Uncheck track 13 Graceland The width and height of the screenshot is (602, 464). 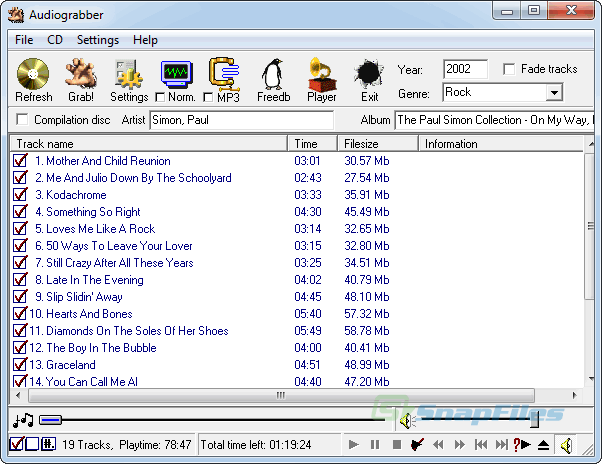(x=20, y=365)
